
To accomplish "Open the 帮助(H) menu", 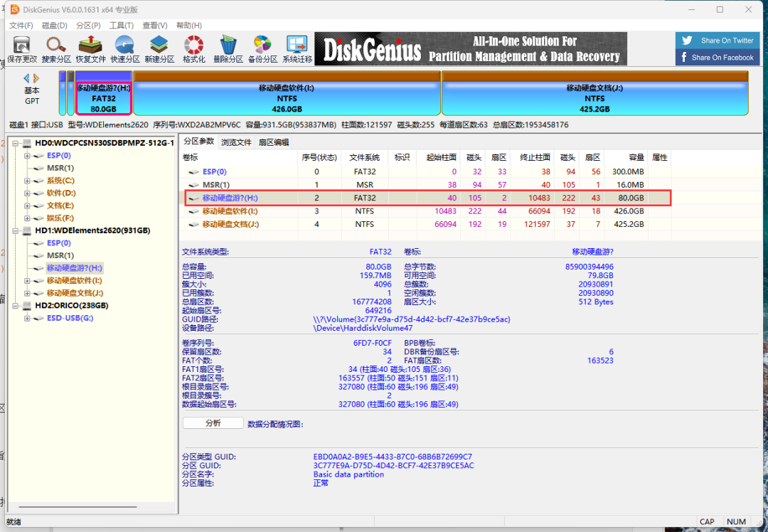I will (188, 26).
